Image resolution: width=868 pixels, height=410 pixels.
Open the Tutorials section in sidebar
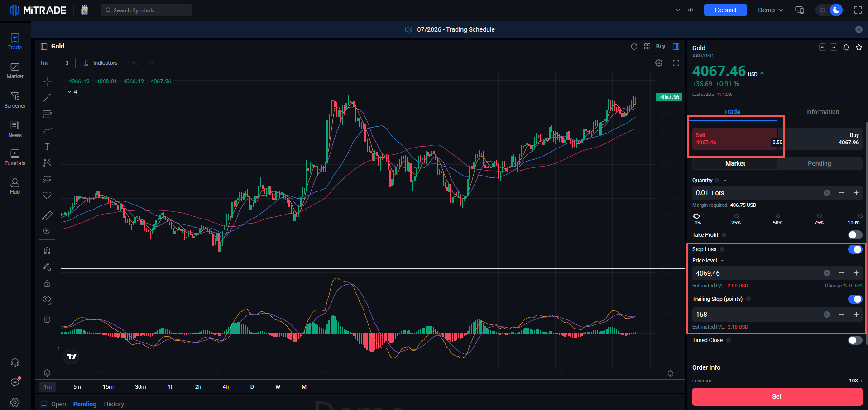(15, 158)
